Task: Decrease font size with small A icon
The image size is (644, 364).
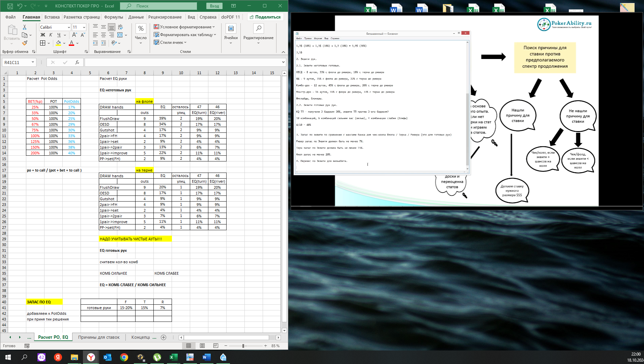Action: pyautogui.click(x=83, y=35)
